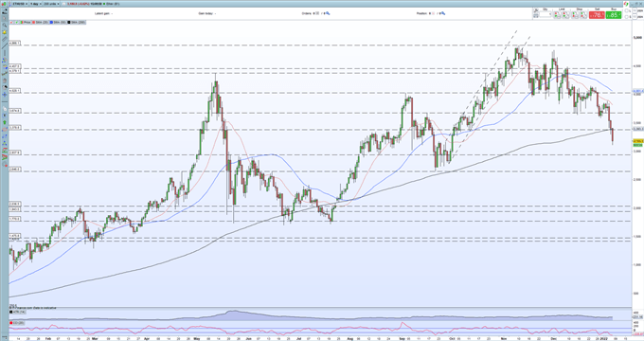
Task: Click the Qty quantity input field
Action: (x=546, y=15)
